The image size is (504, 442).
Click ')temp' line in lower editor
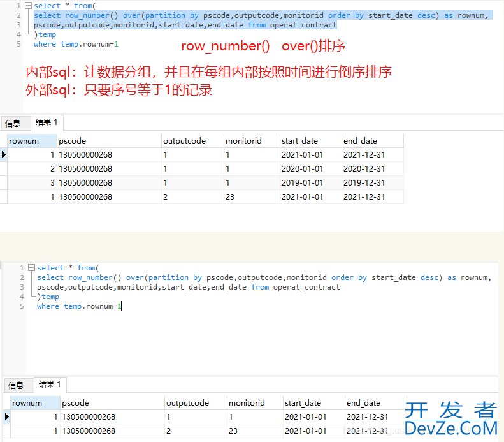(48, 297)
